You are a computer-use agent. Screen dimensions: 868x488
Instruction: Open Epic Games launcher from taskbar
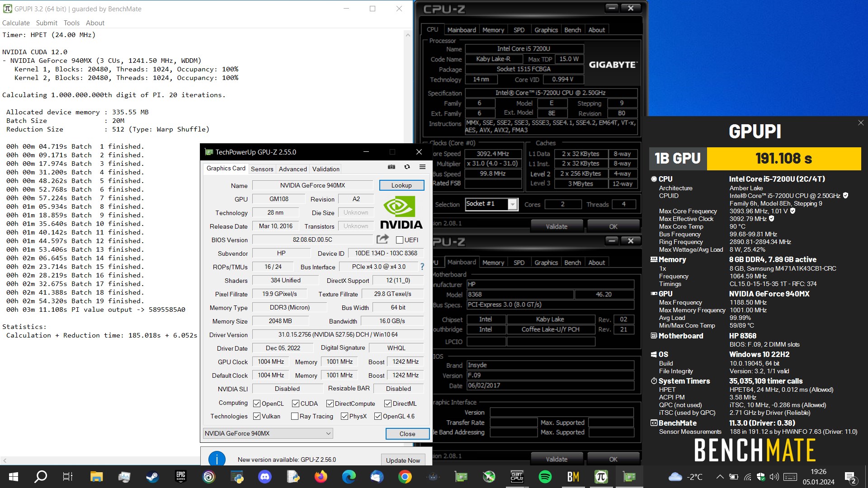180,477
